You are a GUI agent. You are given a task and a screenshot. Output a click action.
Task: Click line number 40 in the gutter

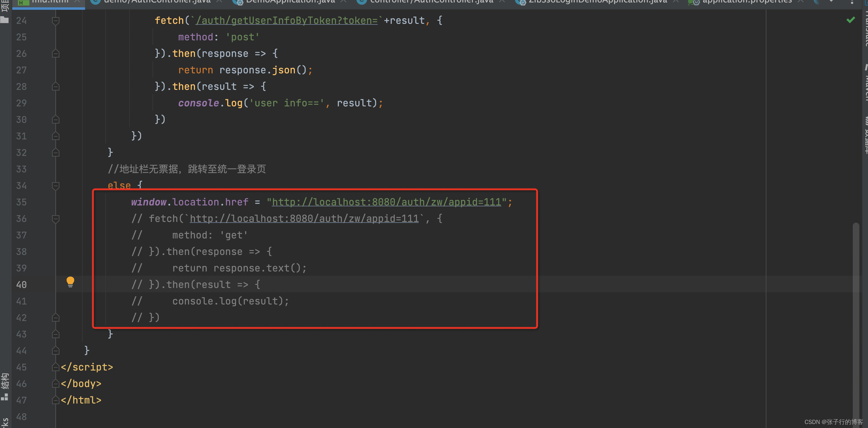pyautogui.click(x=21, y=285)
